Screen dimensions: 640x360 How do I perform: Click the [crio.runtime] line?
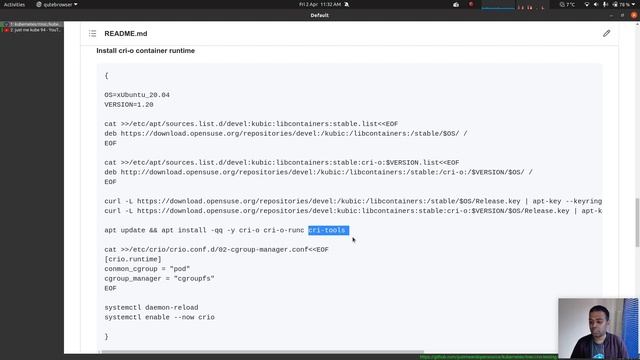tap(133, 259)
